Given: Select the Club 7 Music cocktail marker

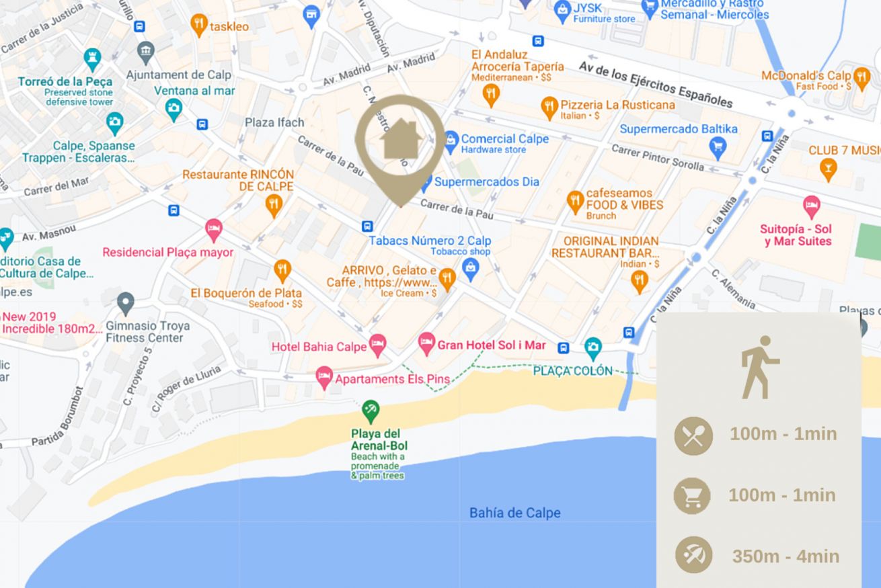Looking at the screenshot, I should pos(829,169).
